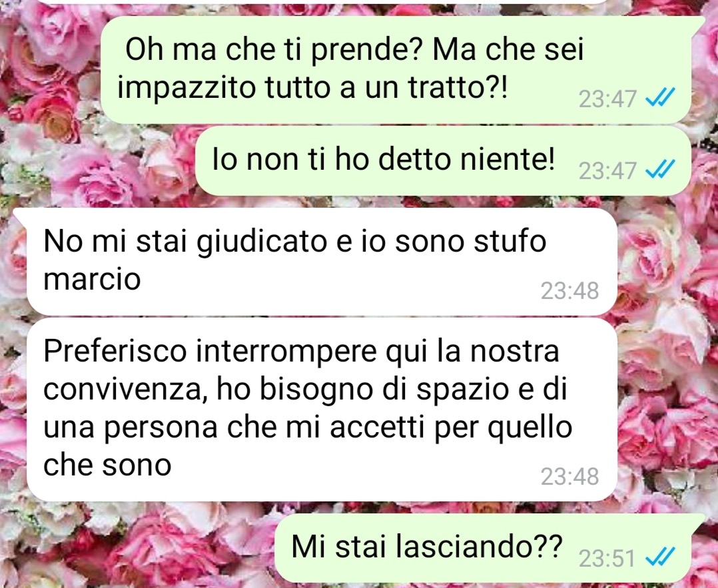Tap the word 'impazzito' in the sent message
The height and width of the screenshot is (588, 718).
click(186, 87)
